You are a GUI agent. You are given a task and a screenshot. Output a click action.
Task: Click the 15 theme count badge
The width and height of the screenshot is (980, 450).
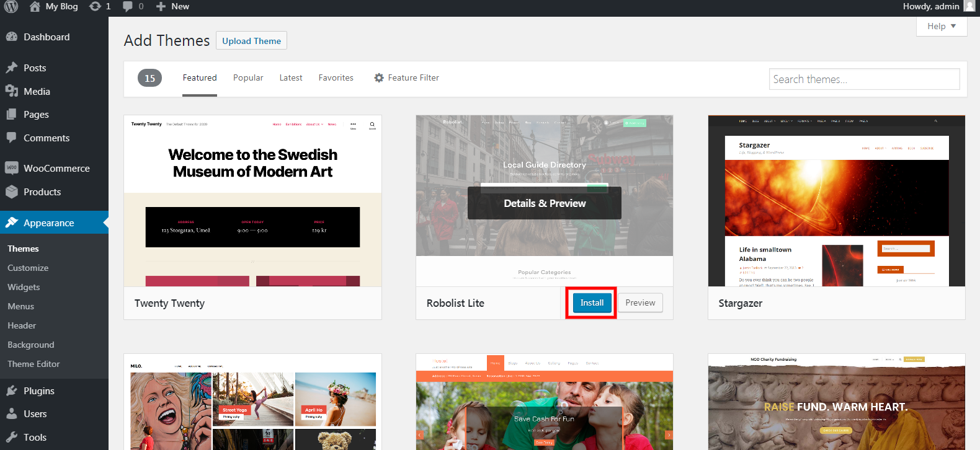coord(149,78)
